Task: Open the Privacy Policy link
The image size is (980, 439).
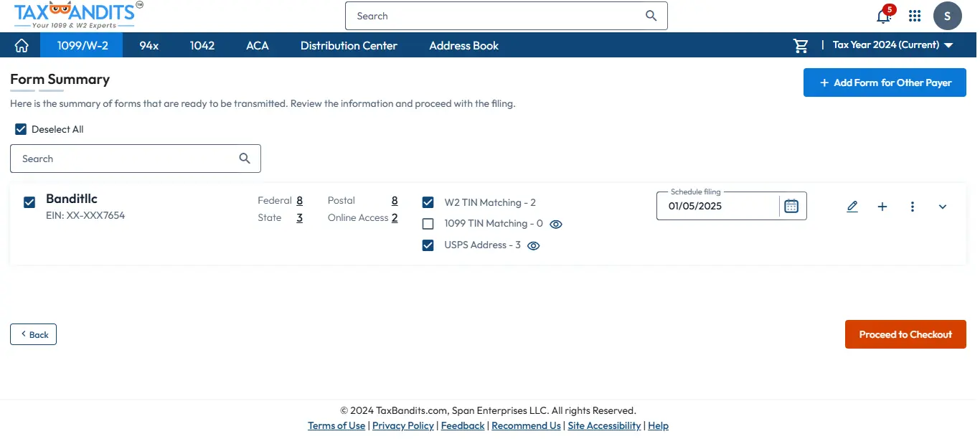Action: click(x=402, y=425)
